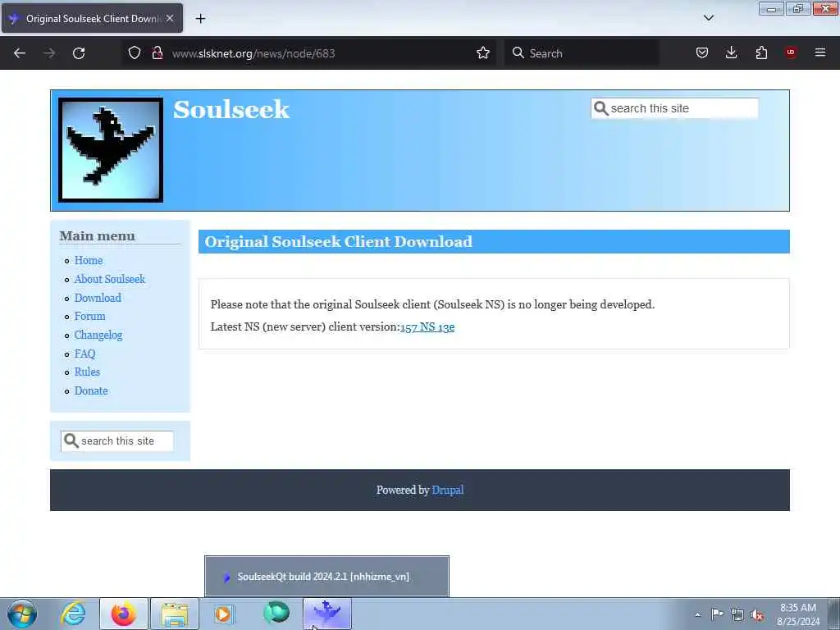The height and width of the screenshot is (630, 840).
Task: Launch Windows Media Player from taskbar
Action: coord(225,614)
